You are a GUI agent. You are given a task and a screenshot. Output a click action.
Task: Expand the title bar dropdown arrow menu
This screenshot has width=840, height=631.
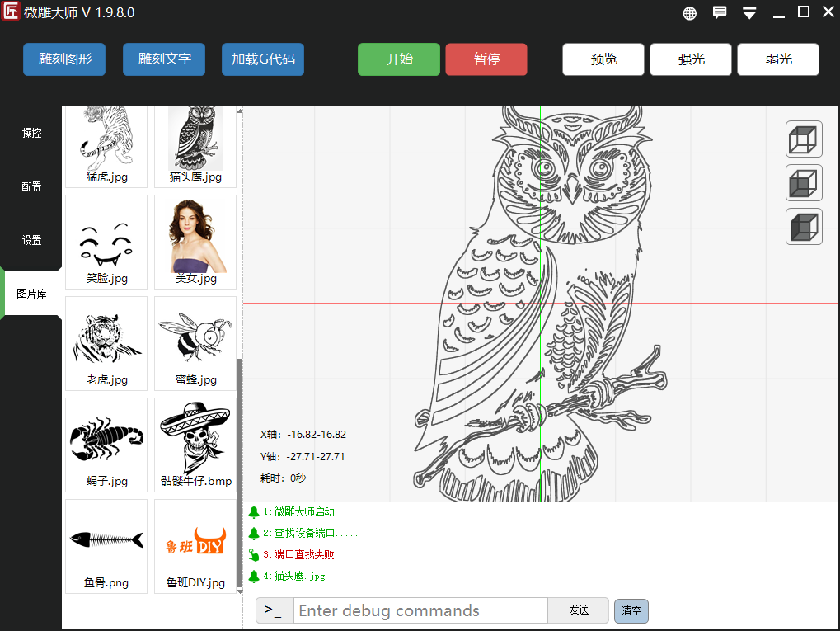[749, 13]
